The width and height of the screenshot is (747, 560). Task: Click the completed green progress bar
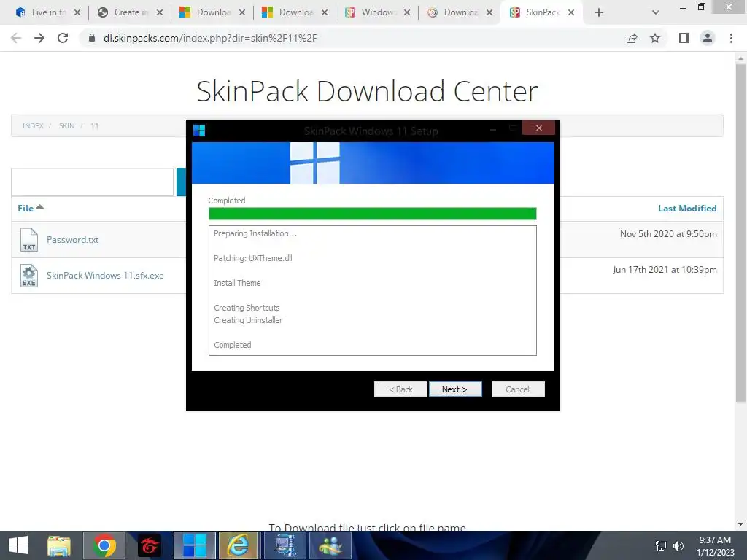373,214
